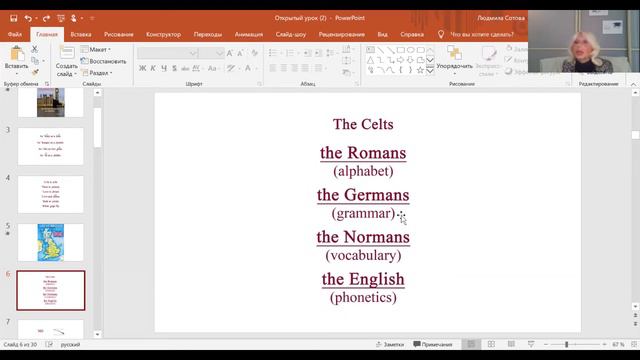Open quick access toolbar customize arrow
This screenshot has width=640, height=360.
(x=92, y=18)
